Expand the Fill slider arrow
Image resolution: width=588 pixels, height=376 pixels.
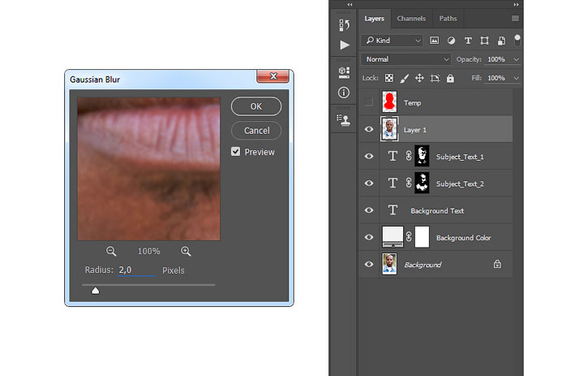pos(516,78)
